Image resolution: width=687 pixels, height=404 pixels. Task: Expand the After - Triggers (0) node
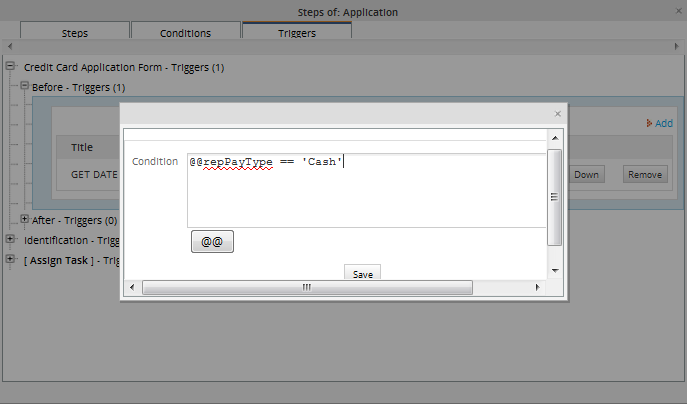(25, 220)
